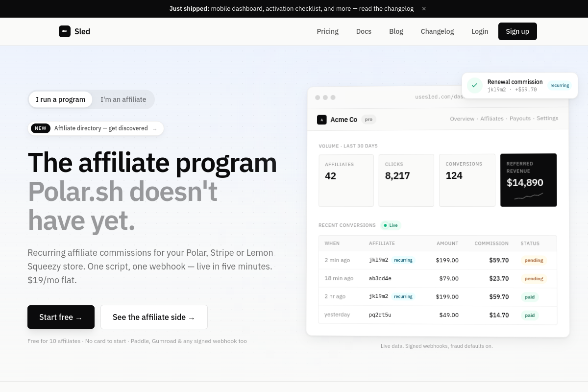Open the Overview tab in the dashboard
Image resolution: width=588 pixels, height=392 pixels.
point(462,119)
